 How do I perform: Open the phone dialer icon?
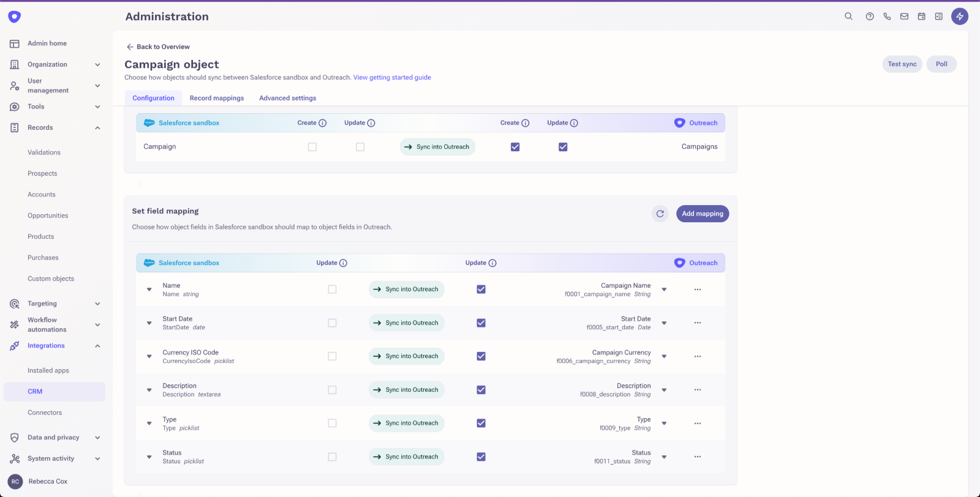coord(887,17)
